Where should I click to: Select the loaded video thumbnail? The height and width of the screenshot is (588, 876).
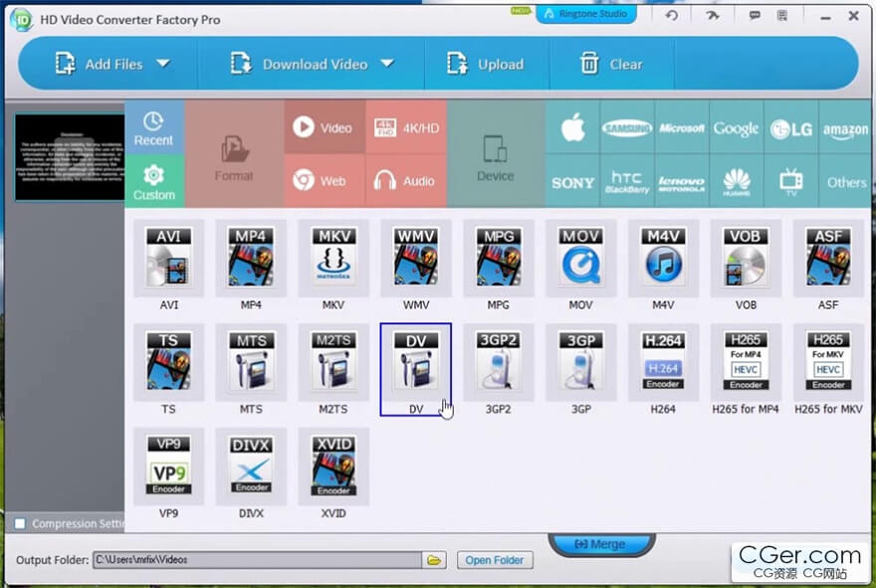tap(70, 157)
